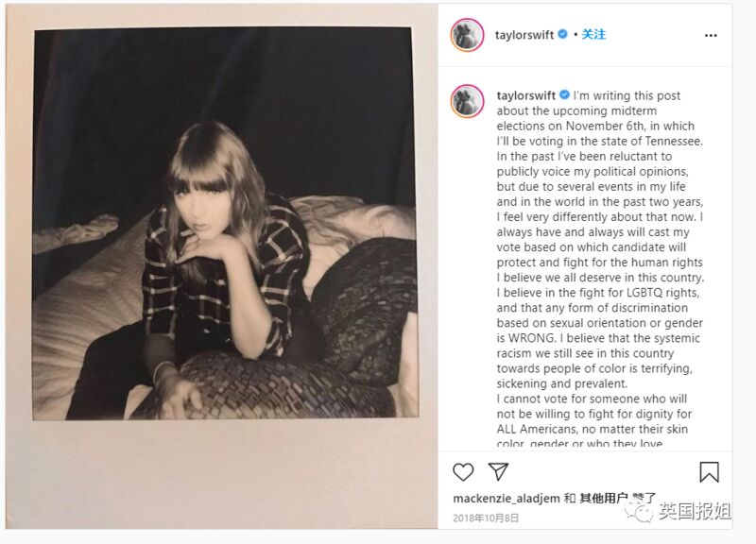Click the caption taylorswift profile avatar

click(467, 101)
